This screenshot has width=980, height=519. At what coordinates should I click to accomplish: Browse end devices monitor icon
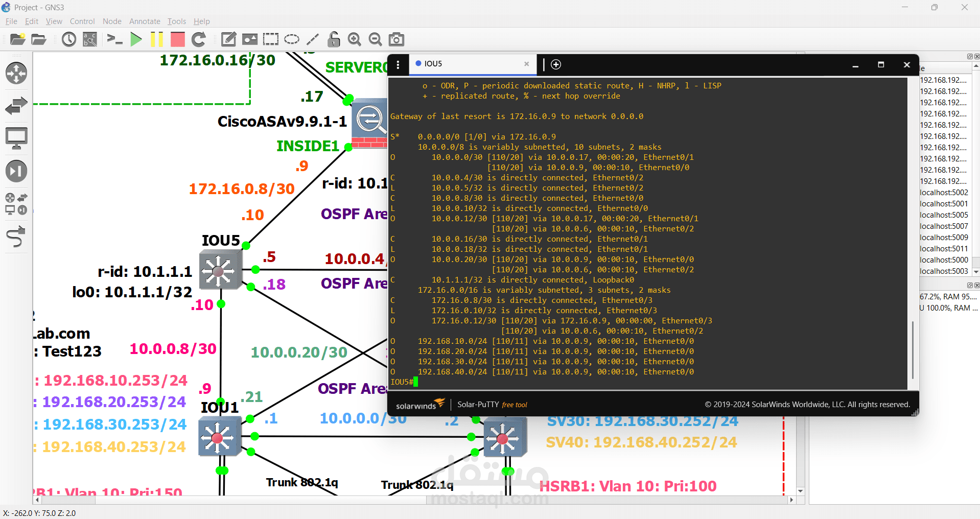point(16,138)
